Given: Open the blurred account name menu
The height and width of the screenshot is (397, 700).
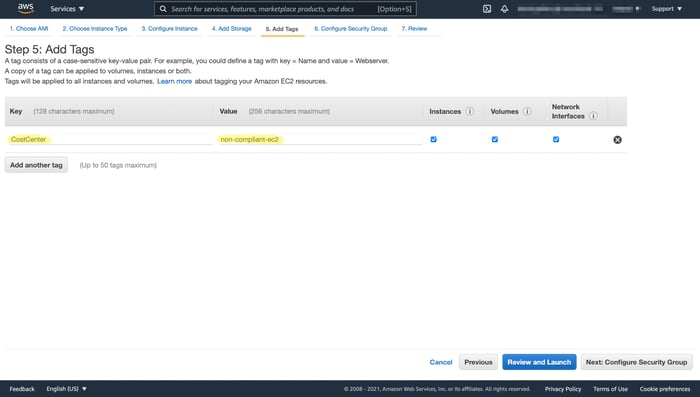Looking at the screenshot, I should pos(560,8).
